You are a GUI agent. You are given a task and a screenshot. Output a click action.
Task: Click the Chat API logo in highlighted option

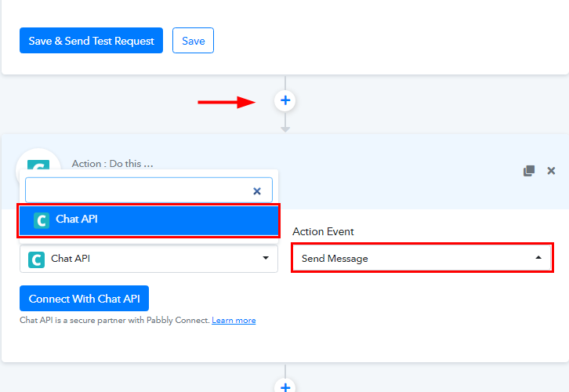(42, 220)
